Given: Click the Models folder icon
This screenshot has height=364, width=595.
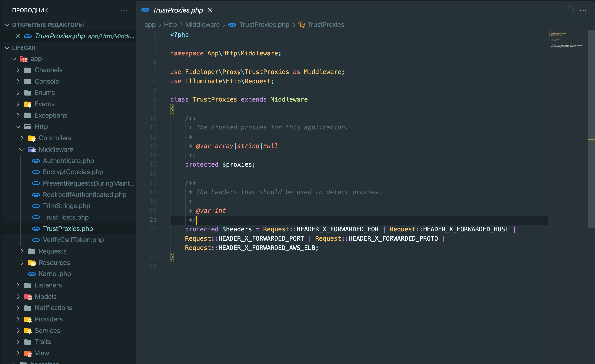Looking at the screenshot, I should [28, 297].
